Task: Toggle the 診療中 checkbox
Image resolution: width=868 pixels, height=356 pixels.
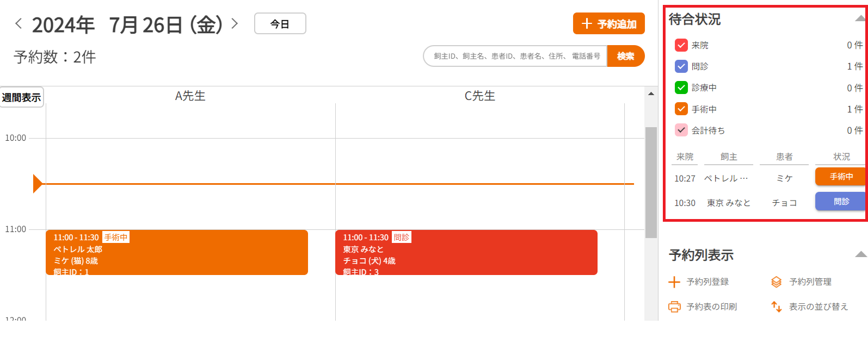Action: (x=681, y=88)
